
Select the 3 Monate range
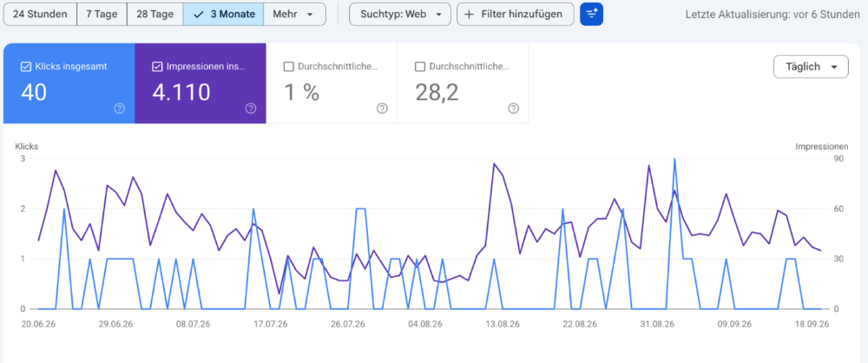[224, 14]
